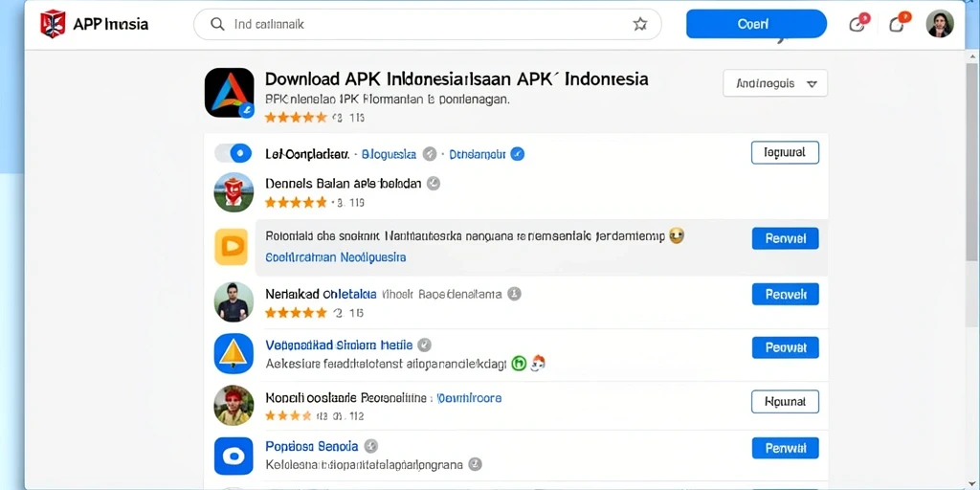Click the blue warning triangle app icon
This screenshot has width=980, height=490.
(234, 354)
